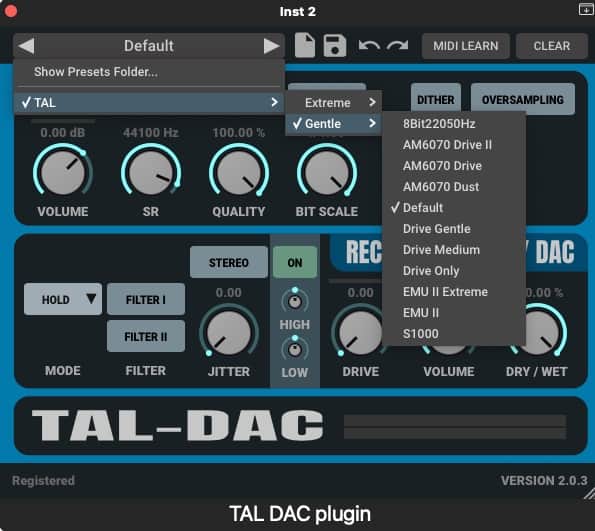Go to previous preset with left arrow

click(x=26, y=46)
